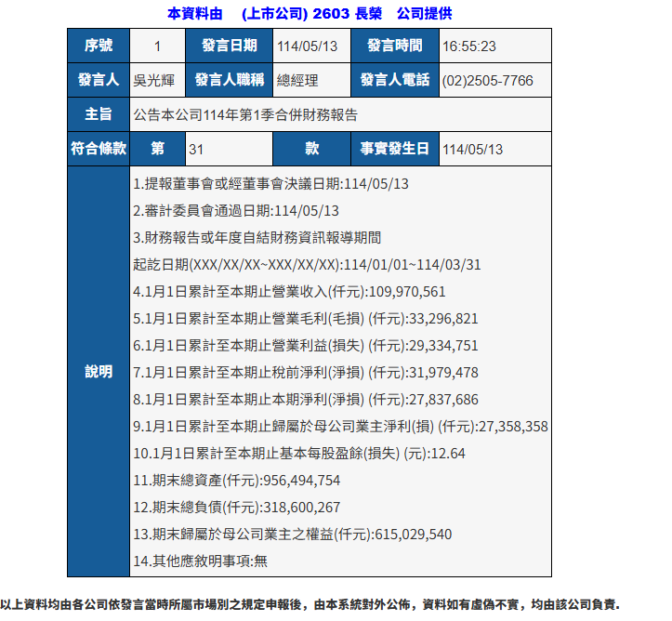The height and width of the screenshot is (621, 672).
Task: Click the sequence number 1 cell
Action: tap(157, 46)
